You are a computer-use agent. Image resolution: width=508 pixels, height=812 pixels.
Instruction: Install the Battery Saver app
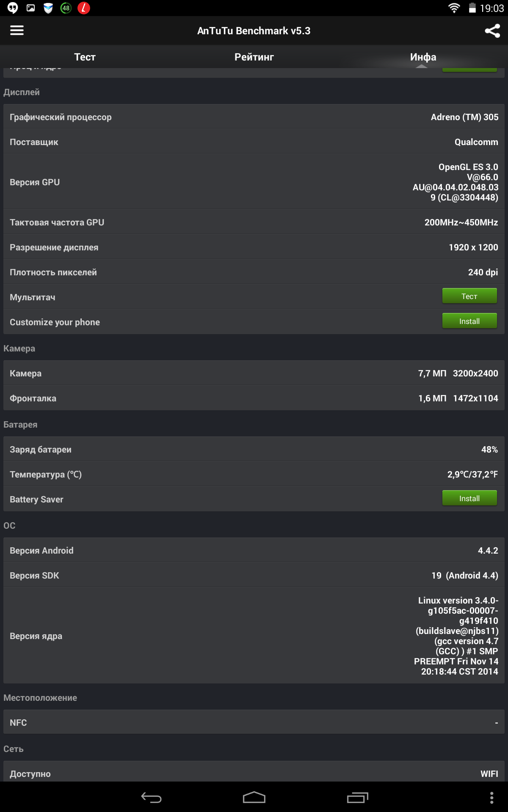coord(469,498)
